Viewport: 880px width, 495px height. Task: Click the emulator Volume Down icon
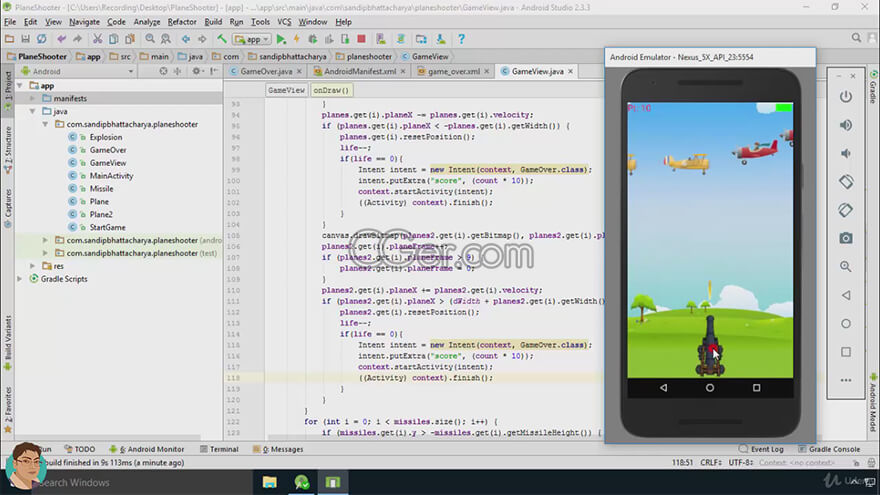pos(846,153)
